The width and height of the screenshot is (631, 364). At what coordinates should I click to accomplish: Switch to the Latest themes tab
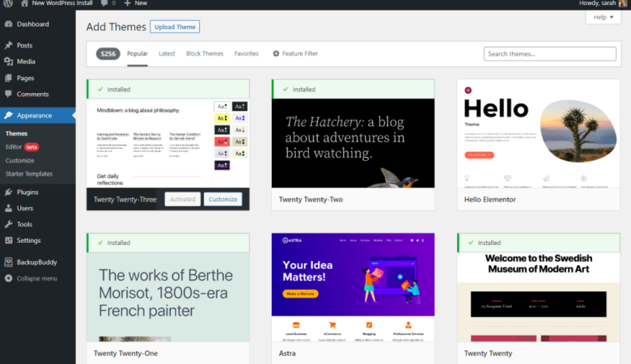tap(167, 53)
